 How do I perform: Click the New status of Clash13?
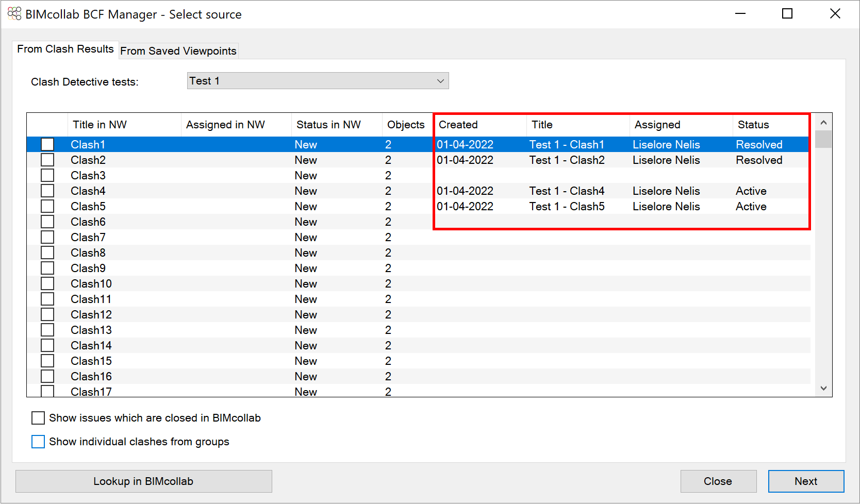[306, 330]
